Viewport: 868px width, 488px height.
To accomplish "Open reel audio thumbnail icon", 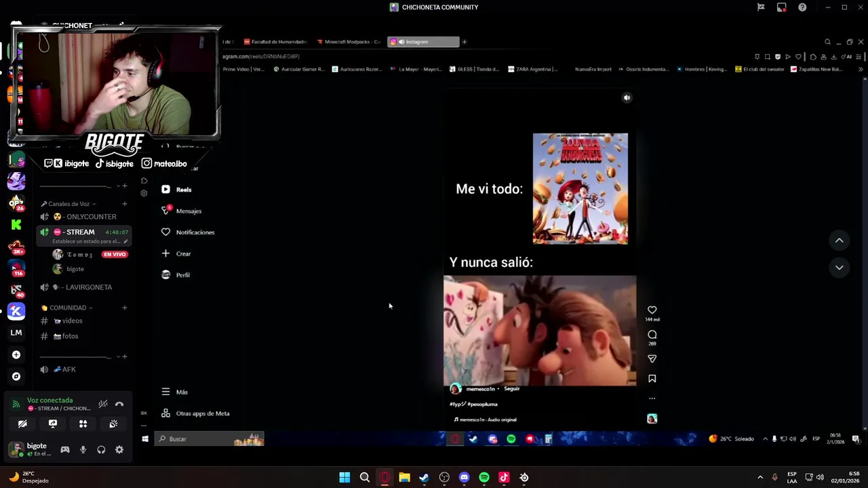I will tap(652, 419).
